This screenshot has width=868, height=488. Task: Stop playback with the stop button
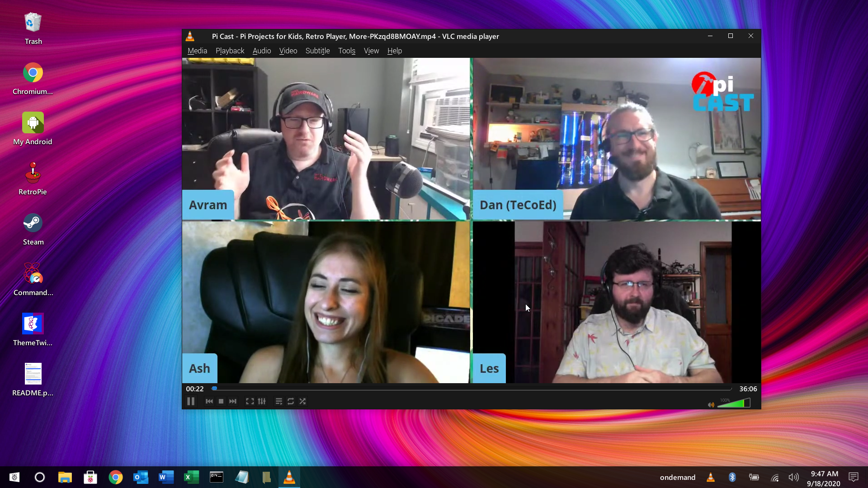coord(221,401)
